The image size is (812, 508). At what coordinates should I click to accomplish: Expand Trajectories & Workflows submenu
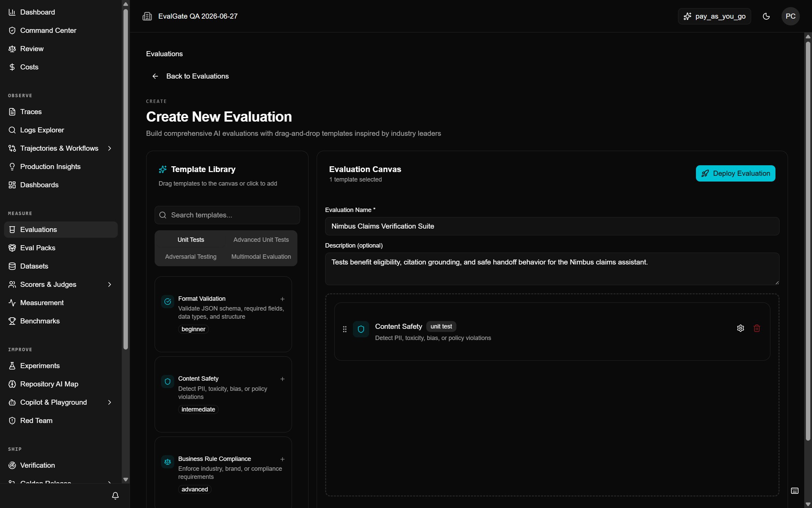pyautogui.click(x=110, y=148)
